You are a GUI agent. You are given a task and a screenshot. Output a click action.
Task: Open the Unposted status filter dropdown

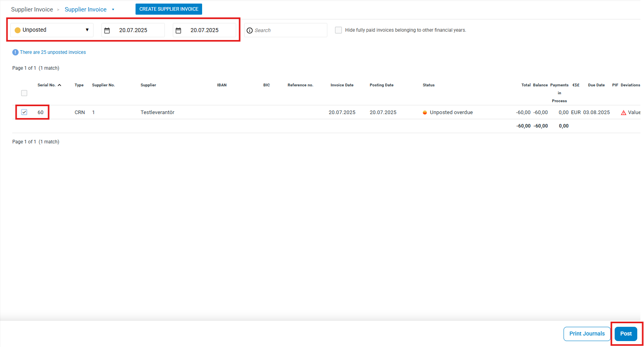click(x=52, y=30)
